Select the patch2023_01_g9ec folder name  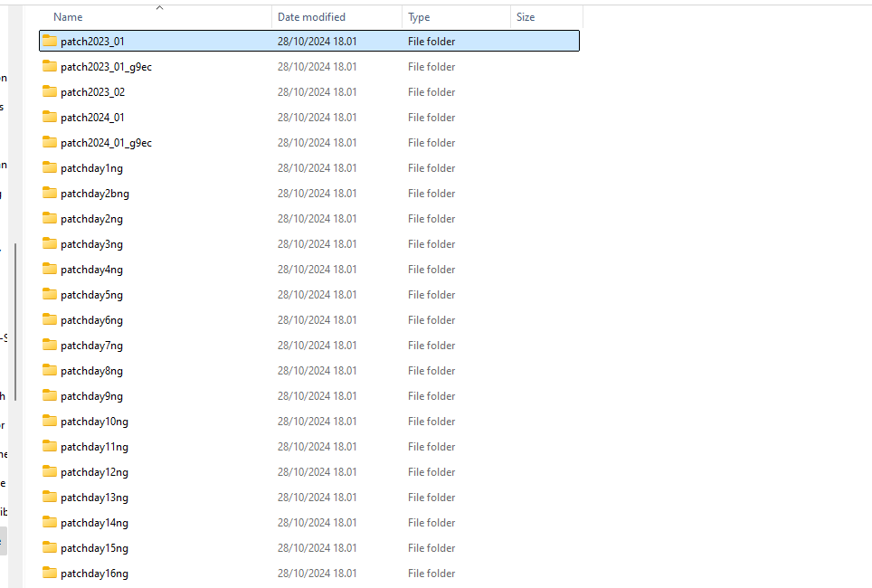pyautogui.click(x=106, y=67)
